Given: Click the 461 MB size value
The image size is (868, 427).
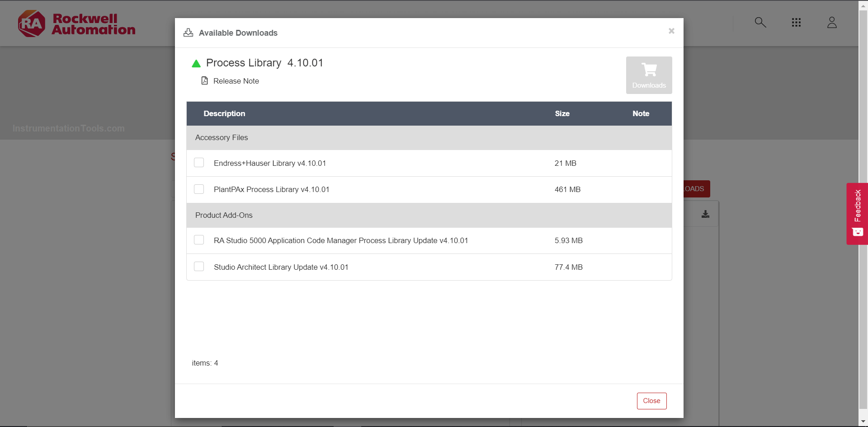Looking at the screenshot, I should [x=567, y=189].
